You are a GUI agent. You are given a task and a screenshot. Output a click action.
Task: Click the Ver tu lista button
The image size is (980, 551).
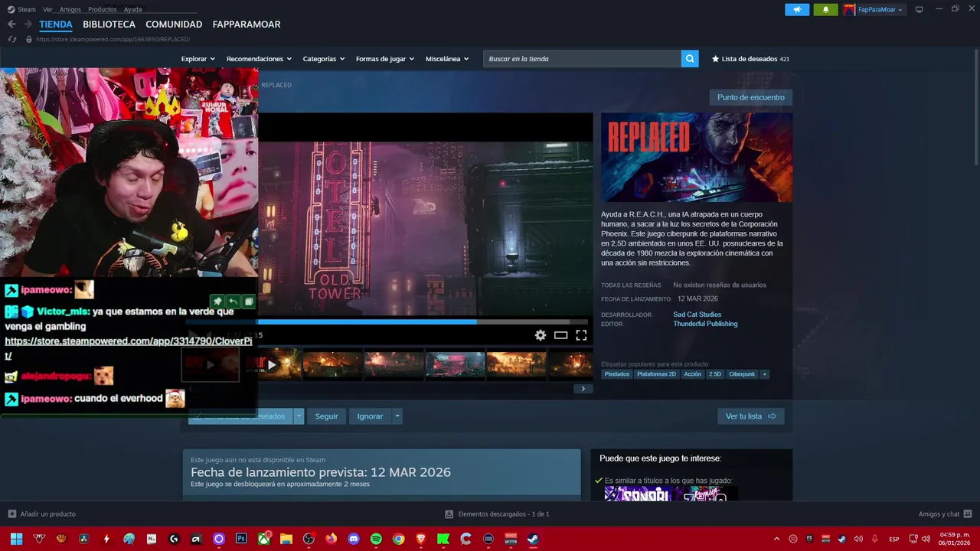750,416
